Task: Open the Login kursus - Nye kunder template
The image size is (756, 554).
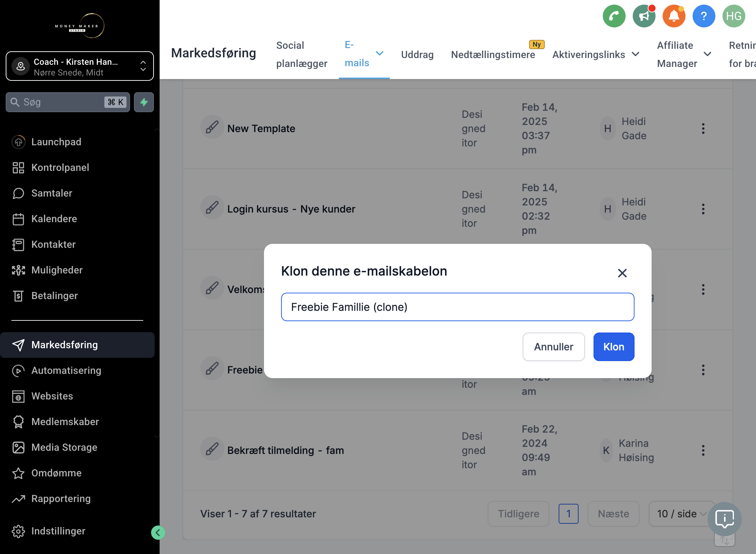Action: [x=291, y=209]
